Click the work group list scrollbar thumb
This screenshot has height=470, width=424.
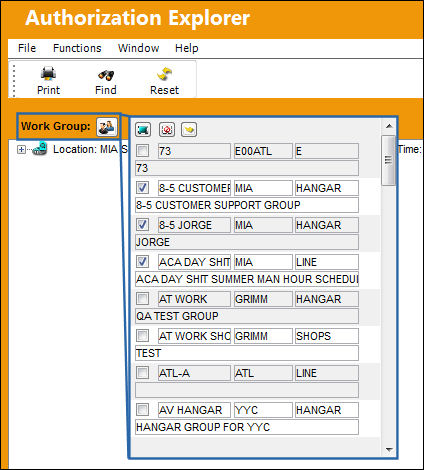(388, 160)
